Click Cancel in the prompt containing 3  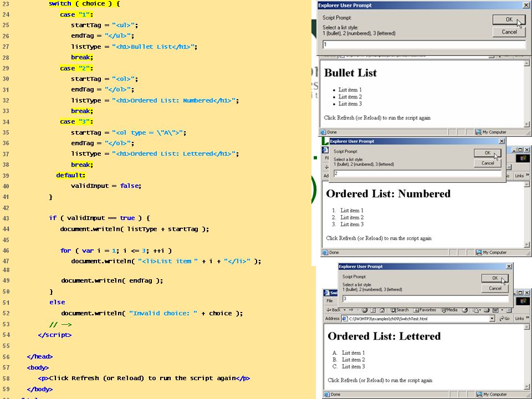pos(495,288)
